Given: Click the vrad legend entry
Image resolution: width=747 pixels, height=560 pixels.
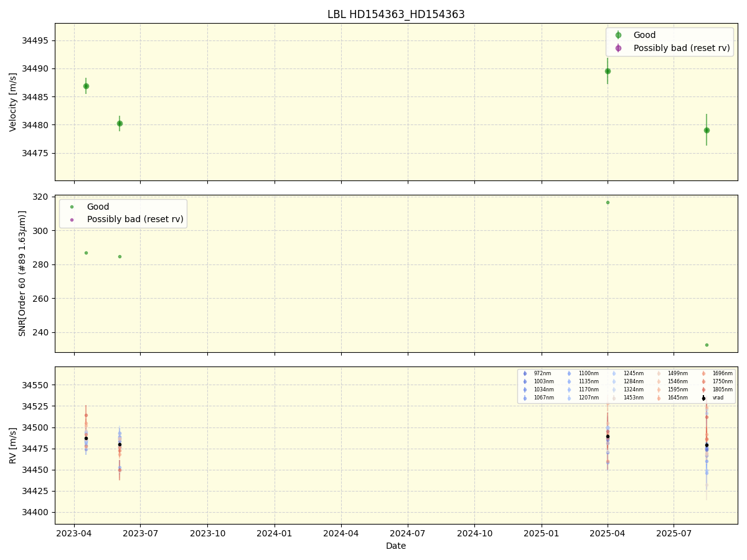Looking at the screenshot, I should [x=718, y=398].
